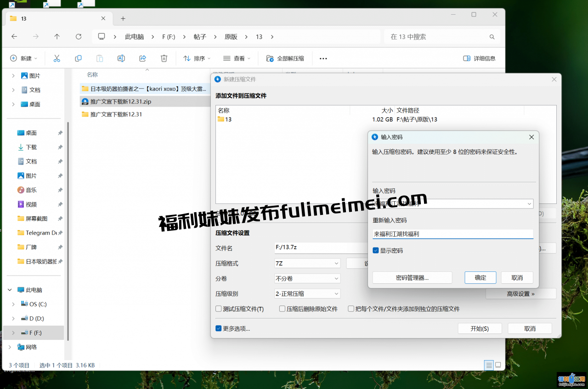Screen dimensions: 588x389
Task: Click 原版 in the address breadcrumb
Action: pyautogui.click(x=231, y=37)
